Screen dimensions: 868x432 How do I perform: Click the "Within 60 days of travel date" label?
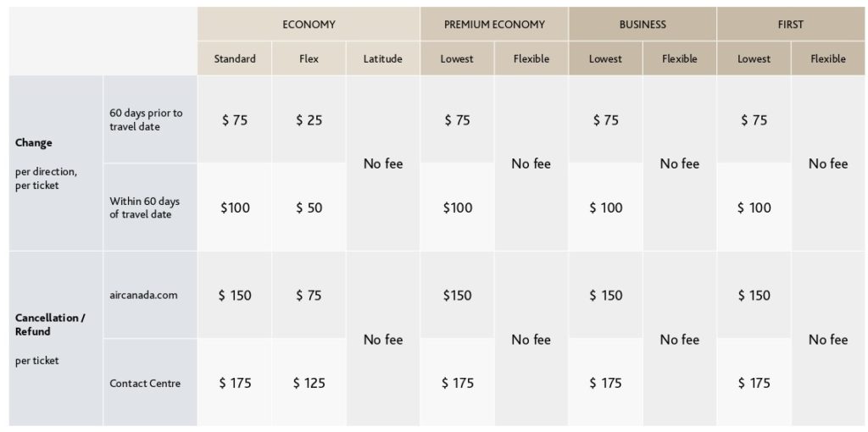(x=145, y=208)
